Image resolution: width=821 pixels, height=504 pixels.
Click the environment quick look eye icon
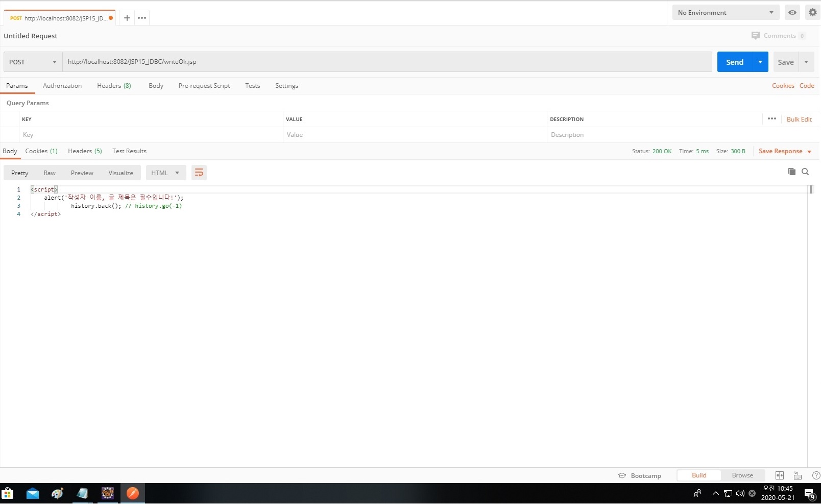(x=792, y=13)
